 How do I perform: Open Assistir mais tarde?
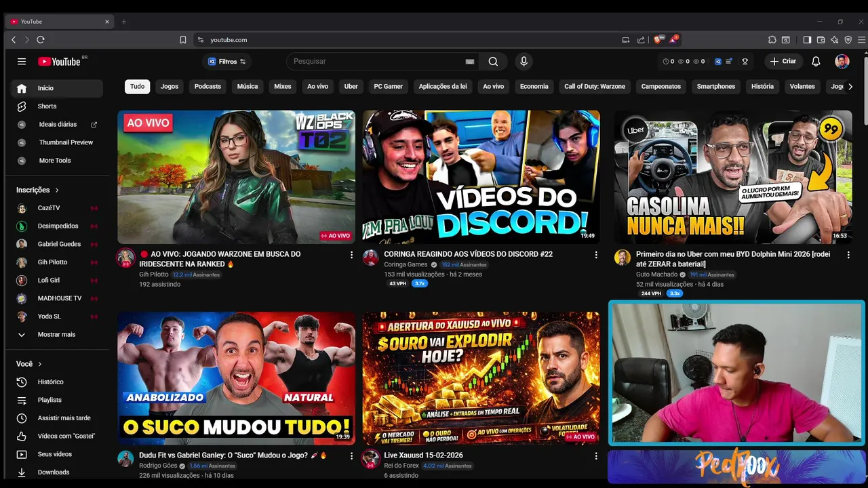[57, 418]
